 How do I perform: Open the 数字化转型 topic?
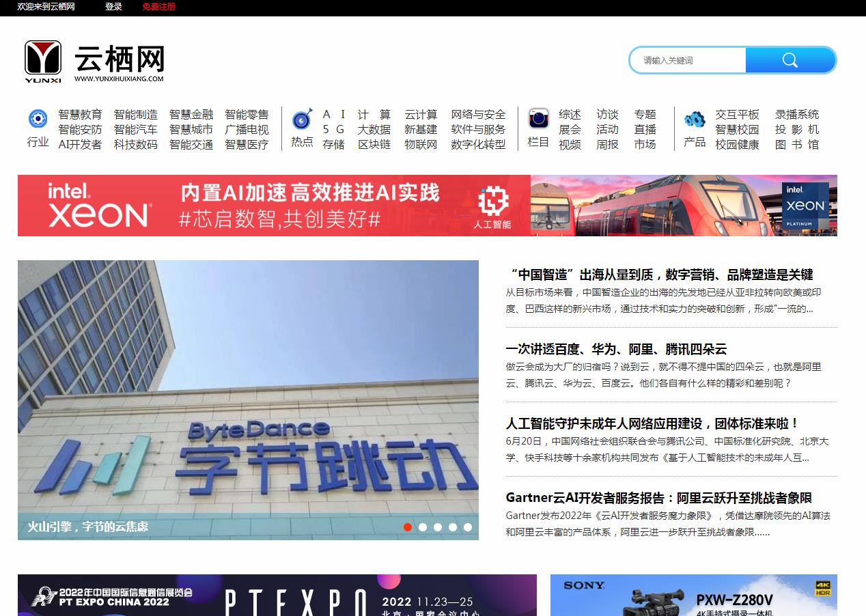pyautogui.click(x=478, y=145)
